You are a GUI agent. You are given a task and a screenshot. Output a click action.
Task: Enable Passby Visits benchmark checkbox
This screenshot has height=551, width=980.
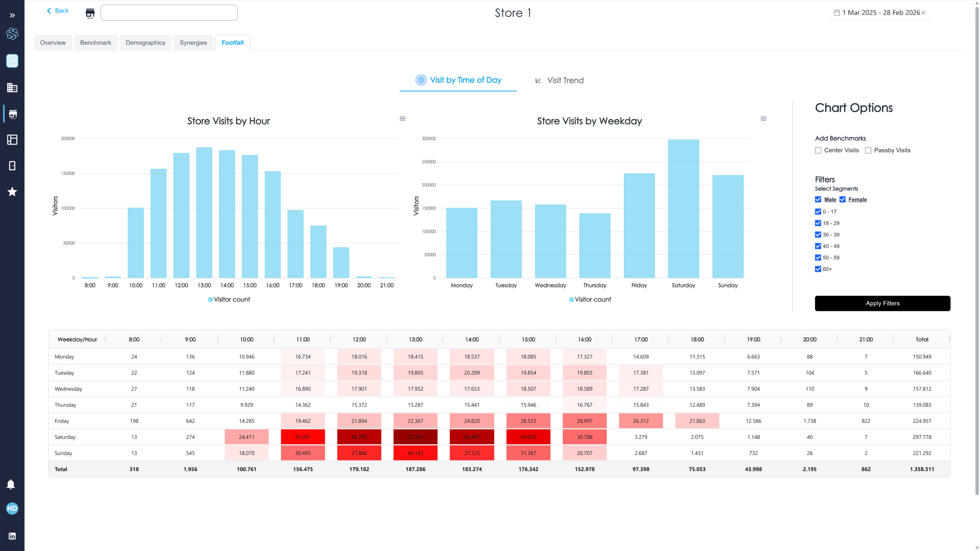pos(868,150)
